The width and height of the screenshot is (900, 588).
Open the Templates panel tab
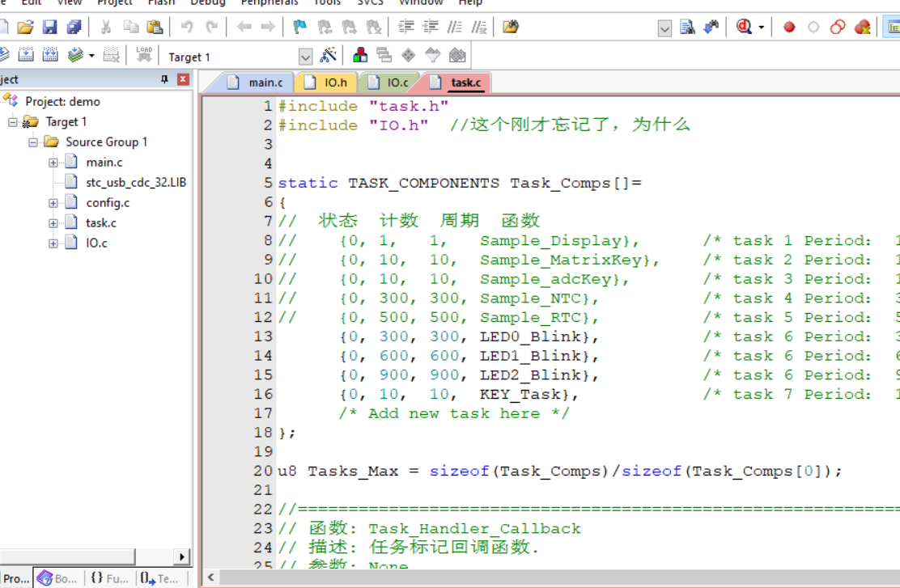[x=160, y=578]
